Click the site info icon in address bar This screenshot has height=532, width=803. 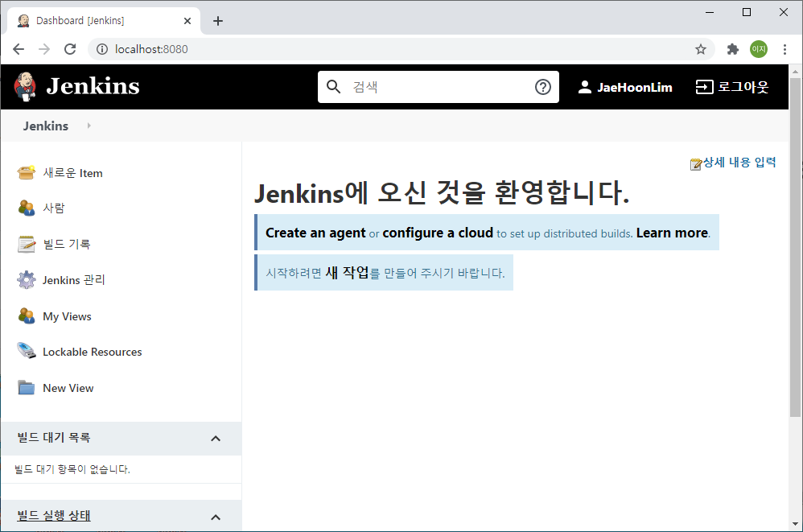tap(102, 49)
